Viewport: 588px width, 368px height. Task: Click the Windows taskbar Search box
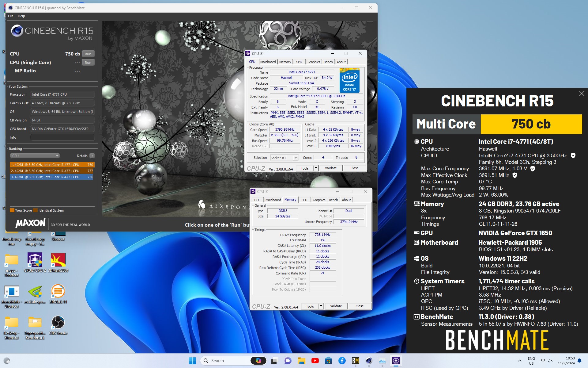[233, 361]
